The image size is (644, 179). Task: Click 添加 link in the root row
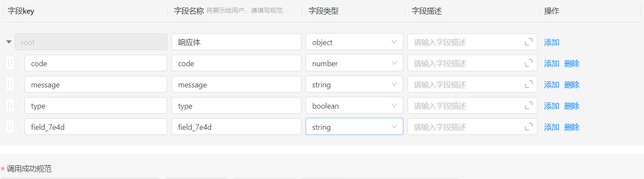pyautogui.click(x=551, y=42)
